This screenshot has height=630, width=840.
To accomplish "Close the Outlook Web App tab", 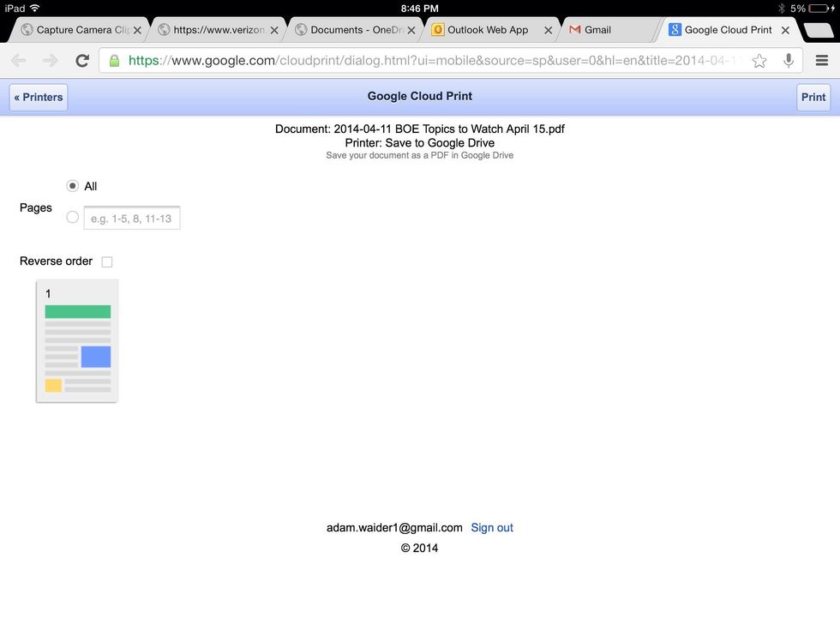I will pyautogui.click(x=549, y=30).
